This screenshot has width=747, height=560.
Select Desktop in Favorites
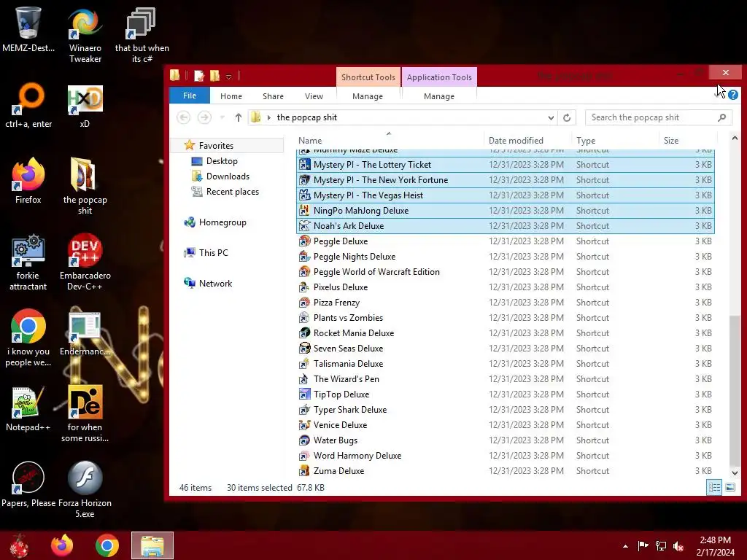(222, 161)
